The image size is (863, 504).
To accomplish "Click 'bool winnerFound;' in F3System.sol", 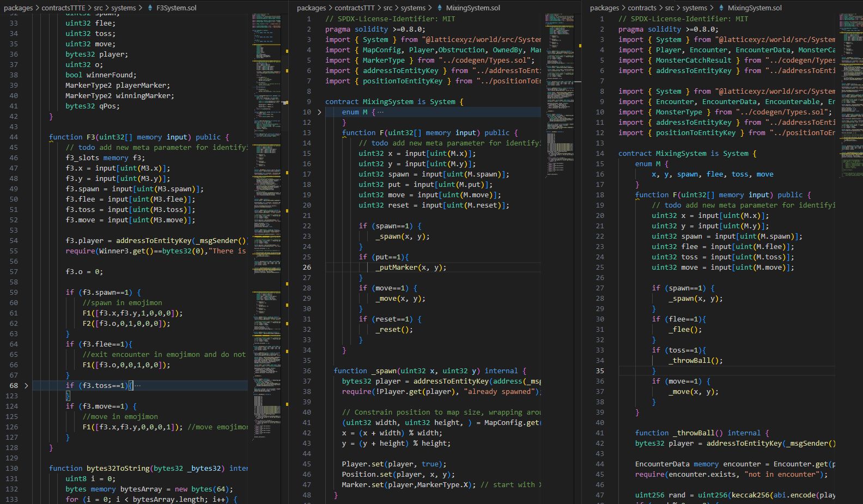I will coord(101,75).
